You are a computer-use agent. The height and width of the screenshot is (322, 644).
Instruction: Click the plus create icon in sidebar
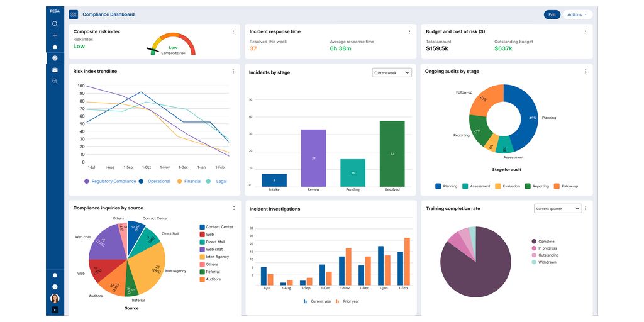[55, 35]
